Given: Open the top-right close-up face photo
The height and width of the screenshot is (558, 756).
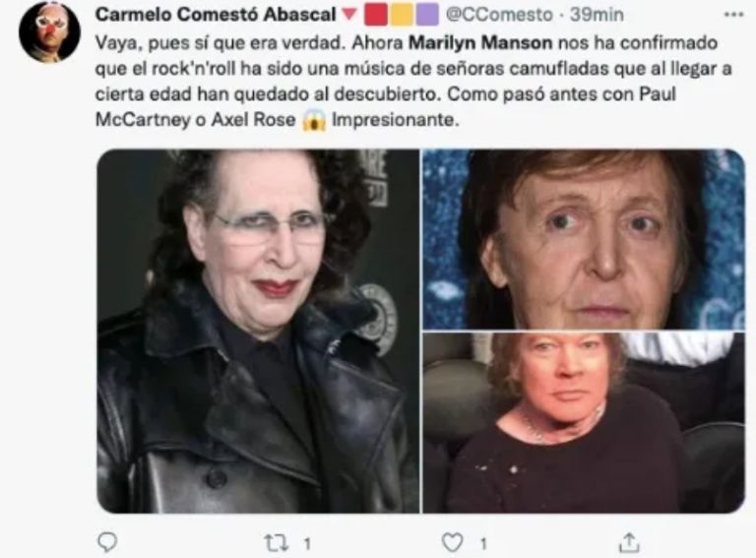Looking at the screenshot, I should [584, 239].
